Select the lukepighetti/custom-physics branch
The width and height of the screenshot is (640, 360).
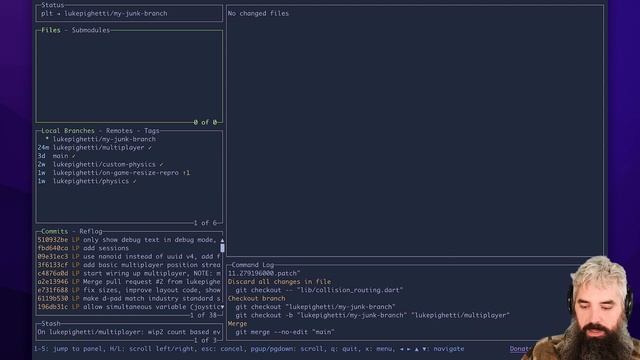[x=129, y=164]
